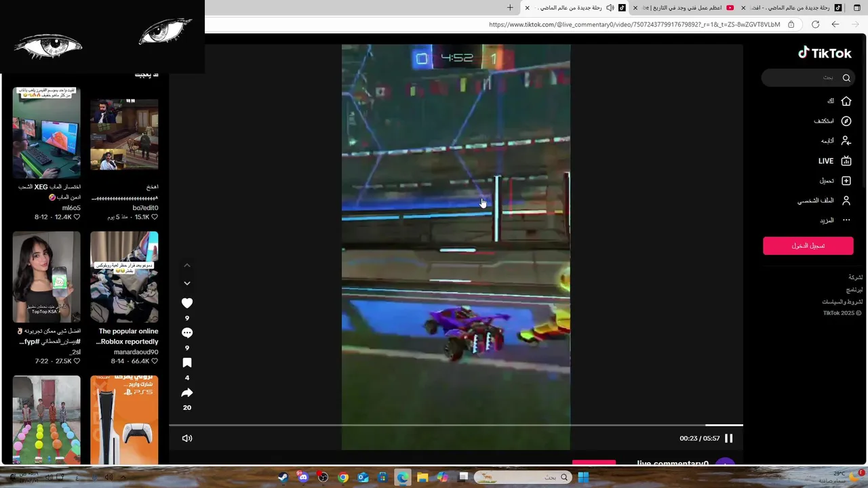Like the video with the heart icon

click(187, 303)
